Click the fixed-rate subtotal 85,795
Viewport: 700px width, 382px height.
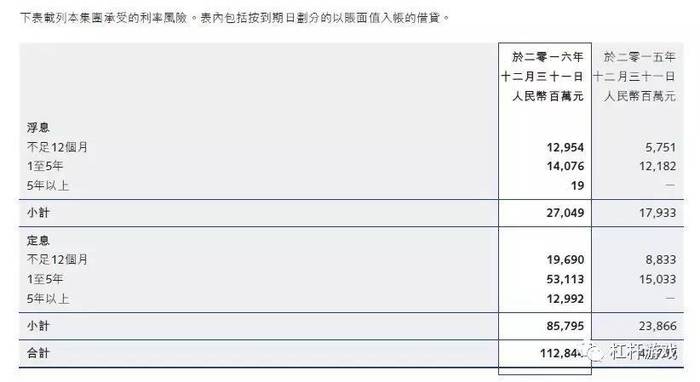point(565,326)
